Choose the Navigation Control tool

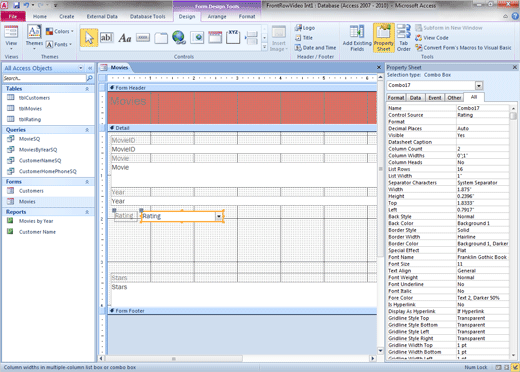pos(215,38)
